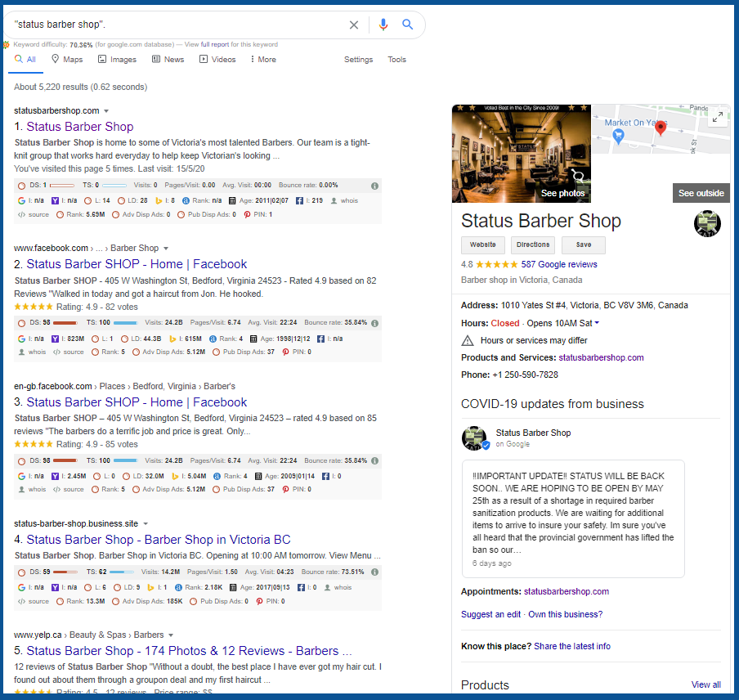Click the Yahoo index icon showing 2.45M
739x700 pixels.
point(55,477)
